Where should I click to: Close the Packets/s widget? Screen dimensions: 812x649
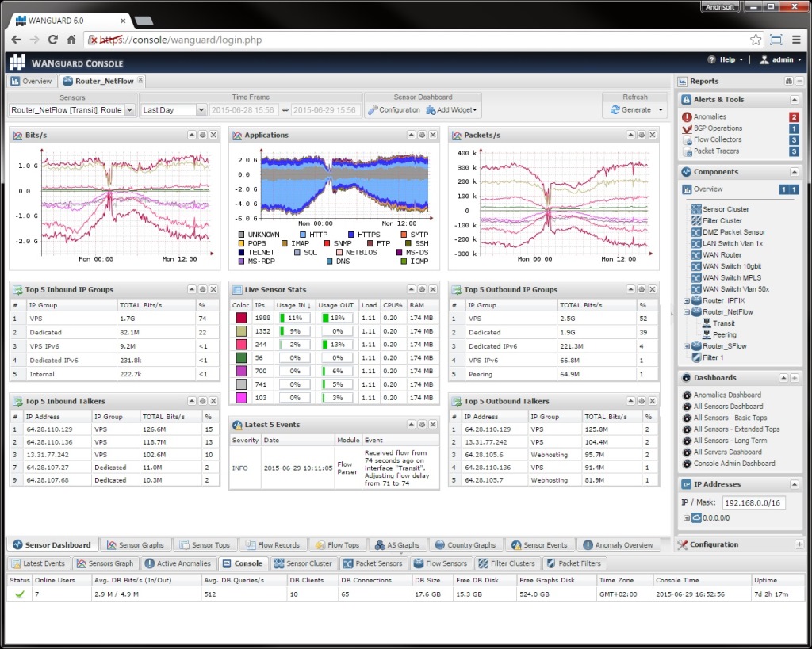pos(653,135)
